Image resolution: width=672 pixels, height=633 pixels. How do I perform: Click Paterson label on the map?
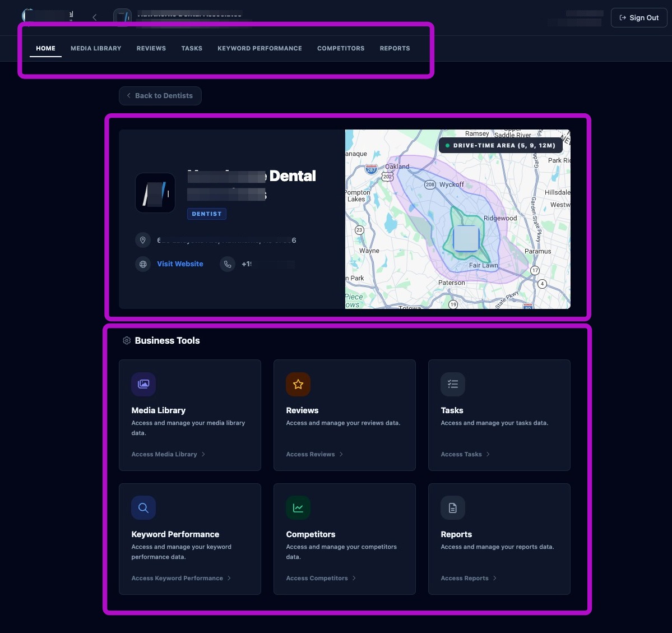click(451, 283)
